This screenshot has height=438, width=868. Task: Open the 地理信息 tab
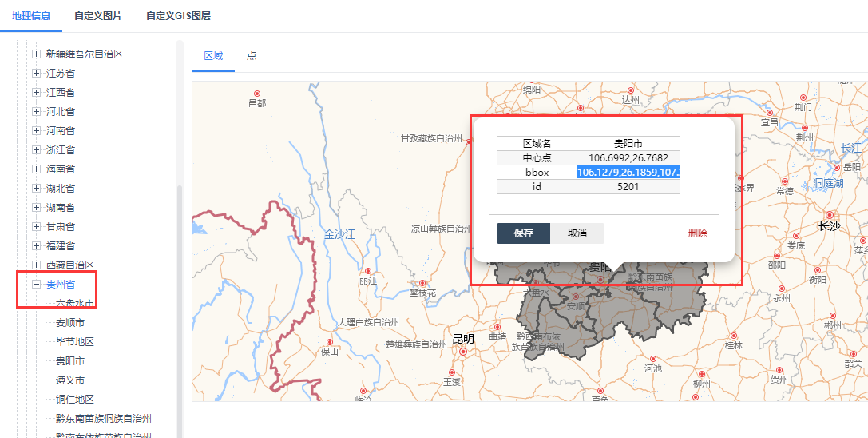click(x=31, y=15)
